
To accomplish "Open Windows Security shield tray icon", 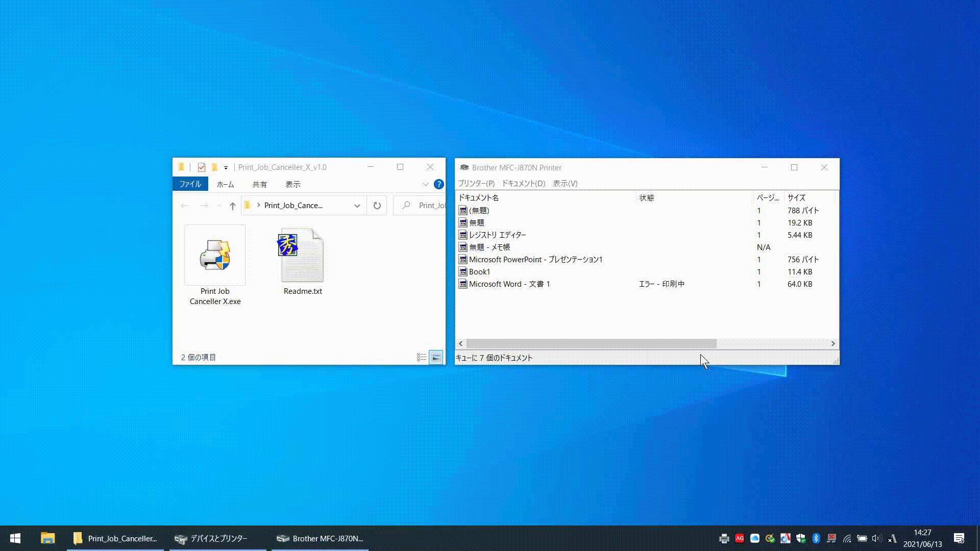I will 800,538.
